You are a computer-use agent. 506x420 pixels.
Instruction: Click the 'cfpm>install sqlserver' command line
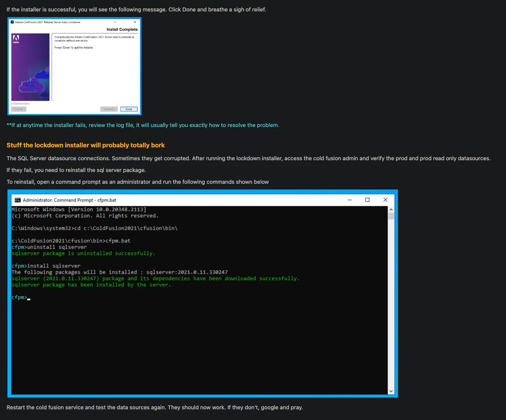click(x=46, y=266)
